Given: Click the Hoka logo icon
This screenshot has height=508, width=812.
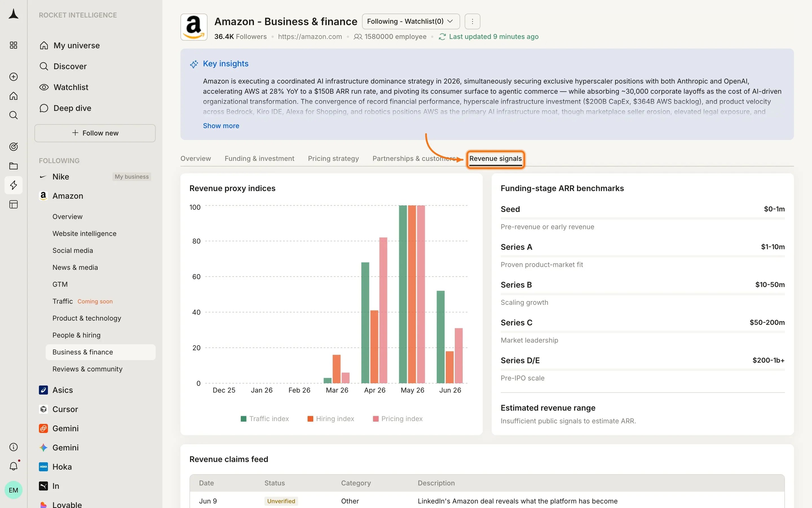Looking at the screenshot, I should pyautogui.click(x=43, y=467).
